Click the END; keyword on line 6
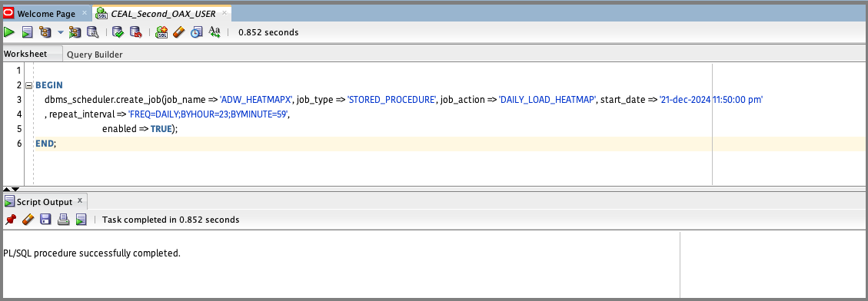Screen dimensions: 868x301 [x=46, y=144]
